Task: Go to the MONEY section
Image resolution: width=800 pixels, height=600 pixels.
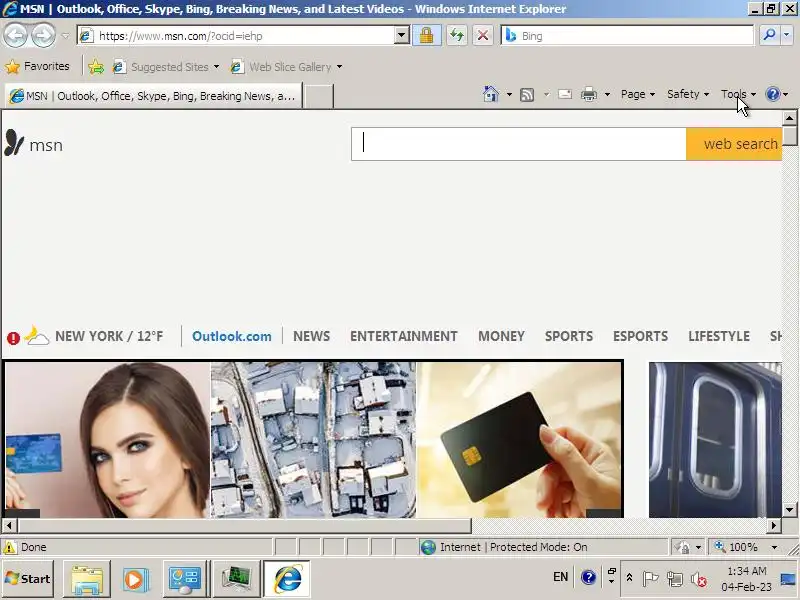Action: [501, 336]
